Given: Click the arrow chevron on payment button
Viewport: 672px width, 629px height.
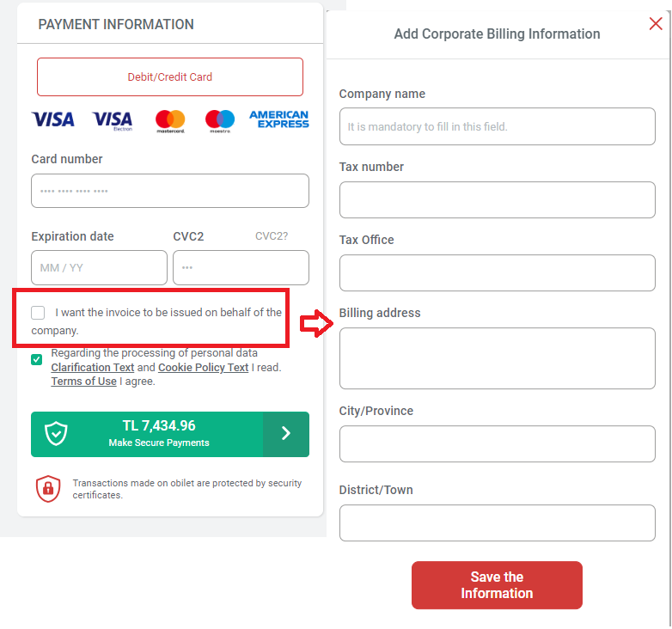Looking at the screenshot, I should pos(286,434).
